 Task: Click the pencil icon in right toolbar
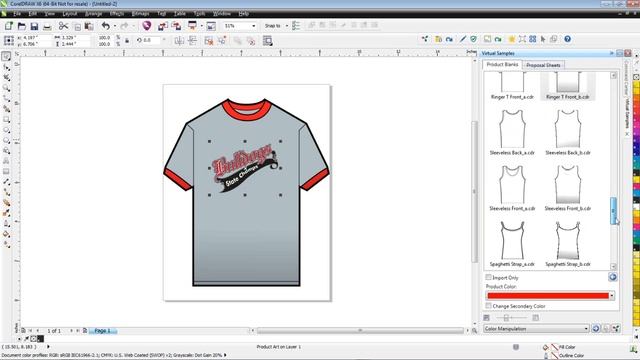462,39
